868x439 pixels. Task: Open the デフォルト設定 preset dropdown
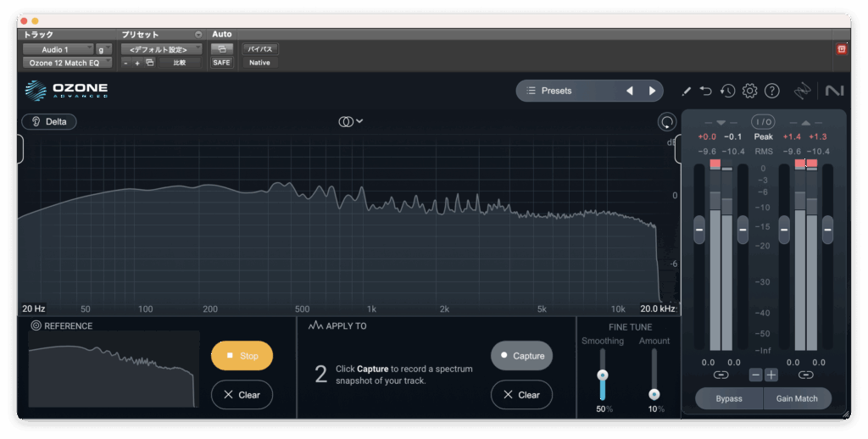[160, 49]
